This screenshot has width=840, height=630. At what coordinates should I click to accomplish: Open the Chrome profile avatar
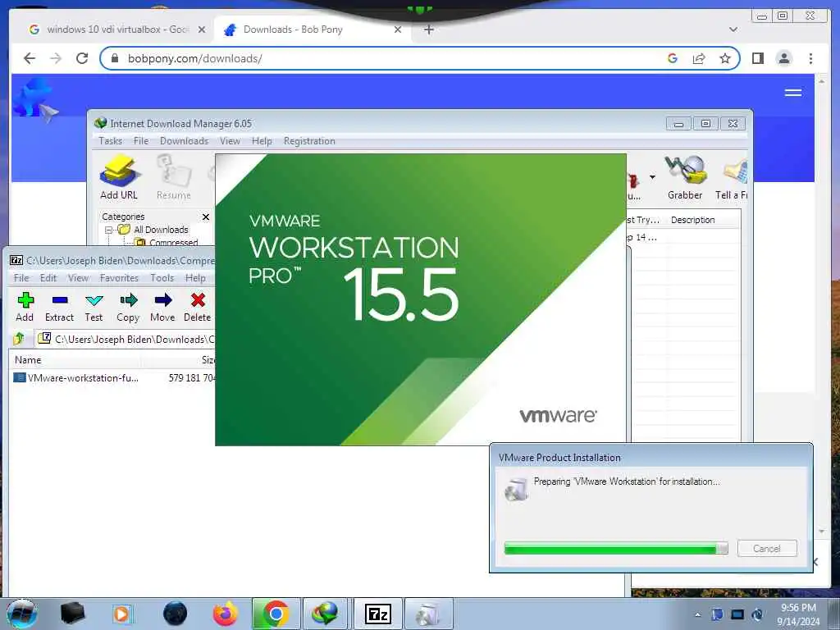pyautogui.click(x=783, y=58)
